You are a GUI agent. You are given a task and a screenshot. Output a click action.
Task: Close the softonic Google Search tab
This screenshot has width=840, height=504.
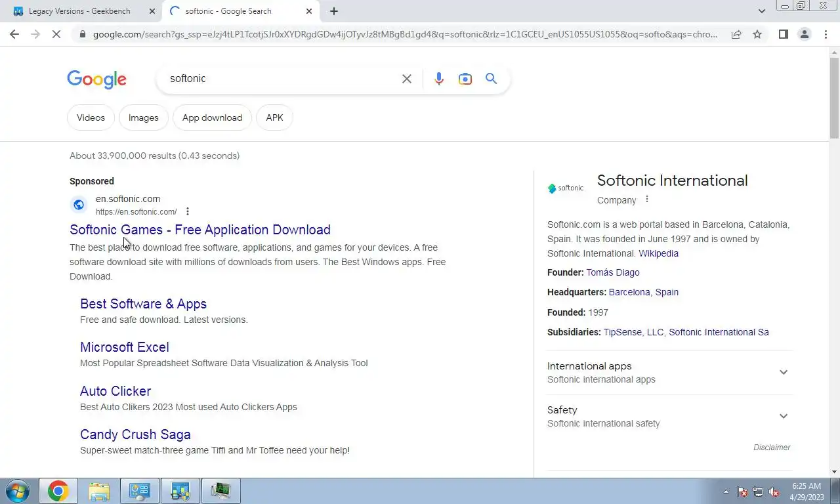point(309,11)
